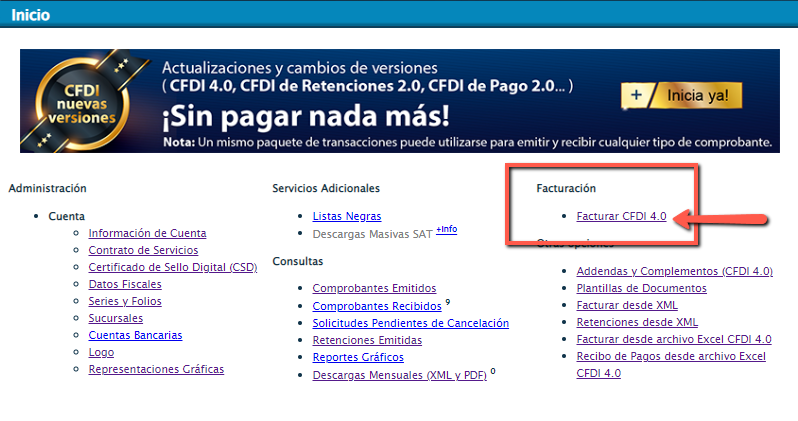Click the Administración section heading

[x=47, y=188]
